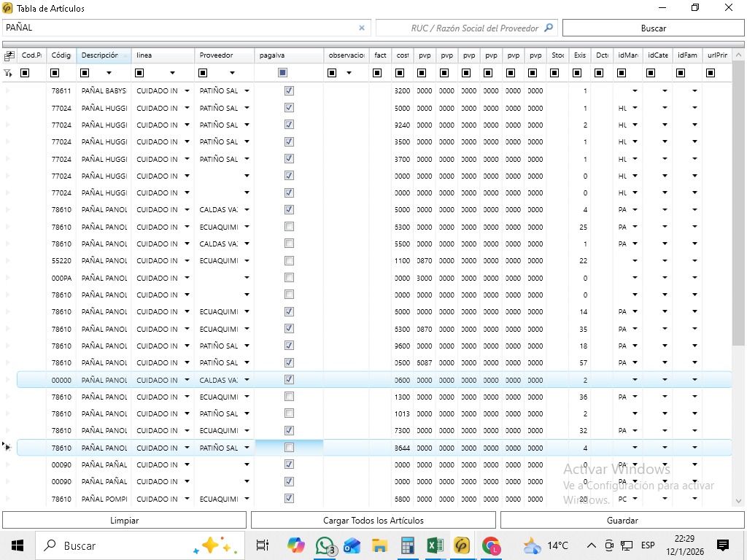
Task: Click the Proveedor column header
Action: pos(217,55)
